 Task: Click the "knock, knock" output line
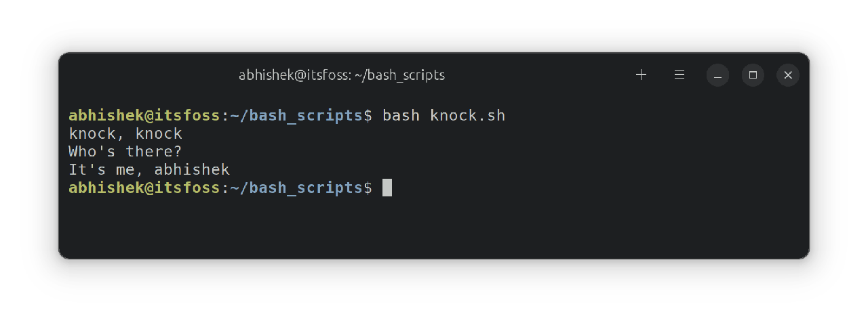pos(125,134)
